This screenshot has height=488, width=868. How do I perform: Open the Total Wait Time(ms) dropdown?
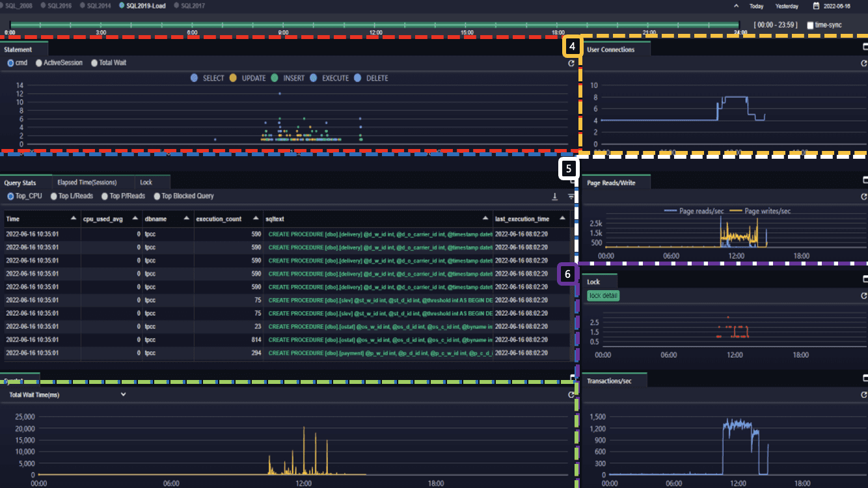(x=68, y=395)
